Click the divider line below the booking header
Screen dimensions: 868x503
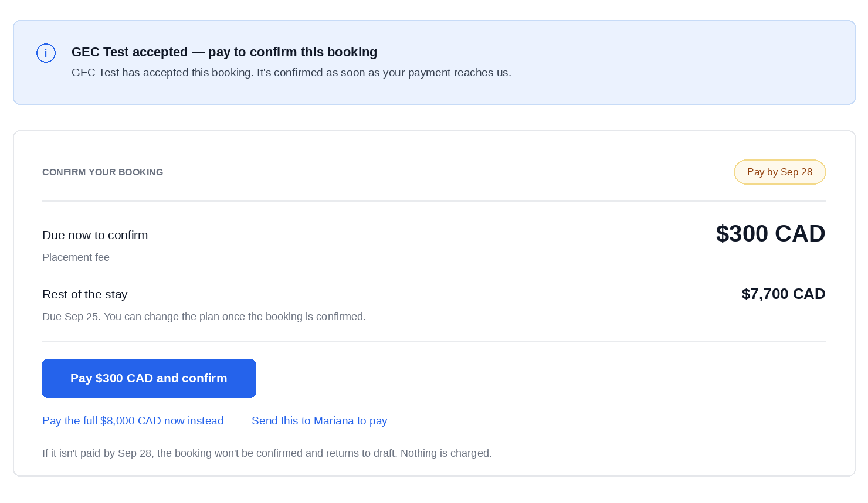(x=434, y=201)
